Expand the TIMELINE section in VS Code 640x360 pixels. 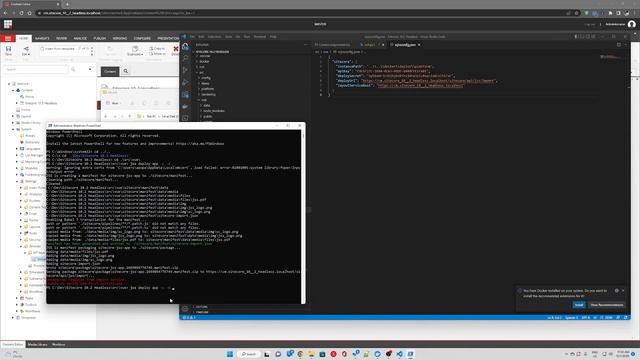coord(202,312)
